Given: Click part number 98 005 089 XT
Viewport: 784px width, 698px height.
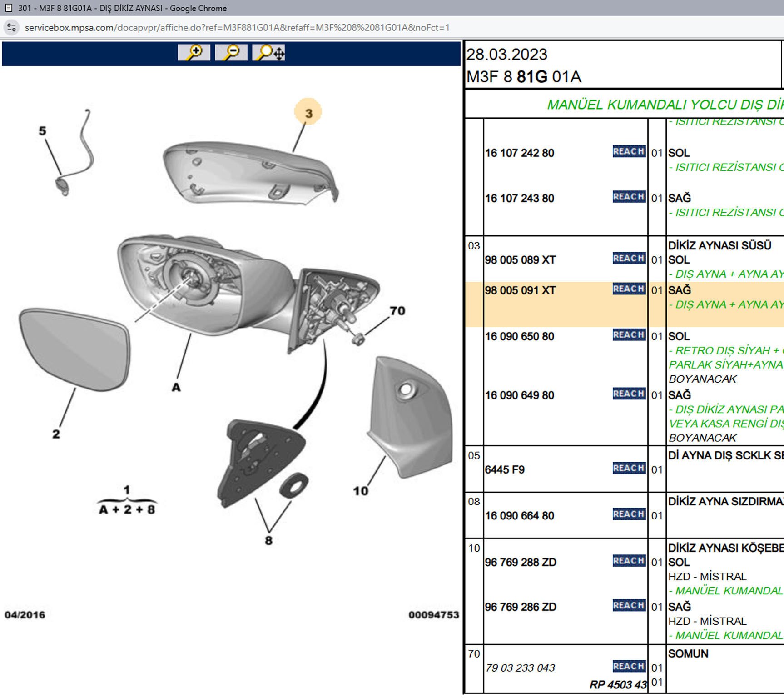Looking at the screenshot, I should [x=520, y=260].
